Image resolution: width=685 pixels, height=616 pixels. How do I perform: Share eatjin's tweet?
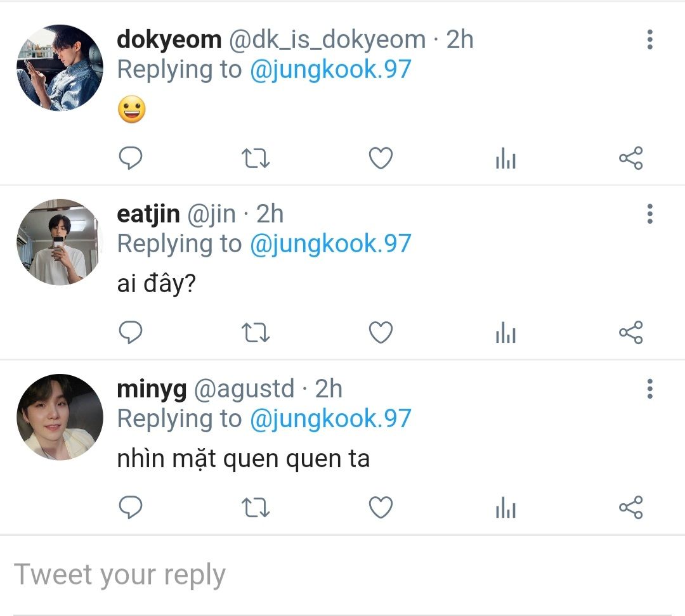[630, 333]
